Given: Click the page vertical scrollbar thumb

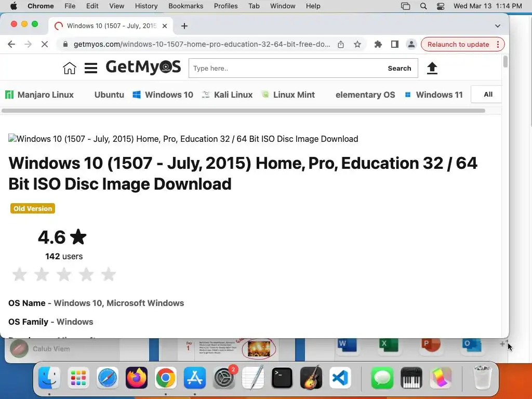Looking at the screenshot, I should (505, 62).
